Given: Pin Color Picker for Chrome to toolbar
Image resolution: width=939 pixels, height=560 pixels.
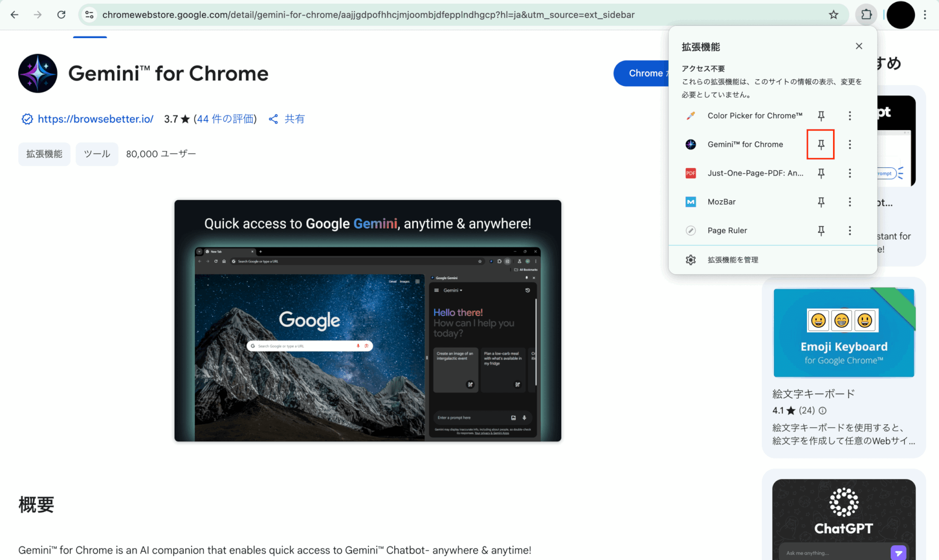Looking at the screenshot, I should 821,116.
